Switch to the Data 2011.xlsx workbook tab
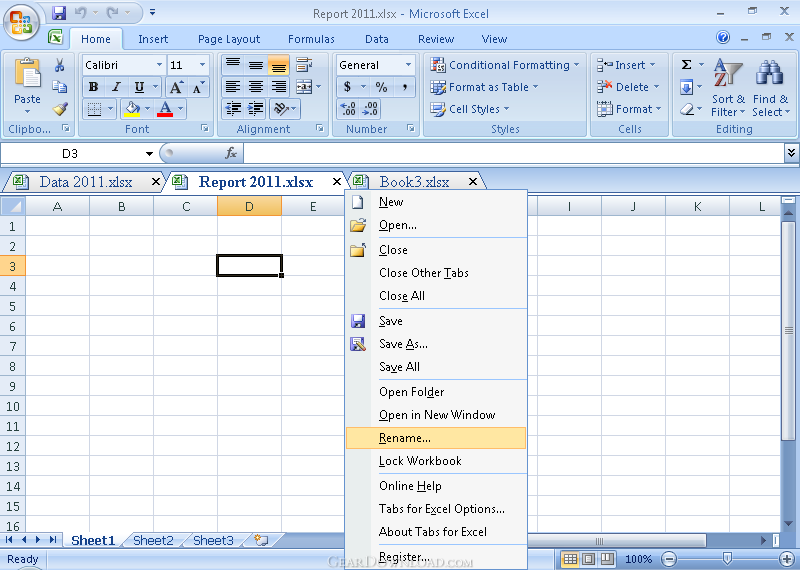Screen dimensions: 800x570 86,182
